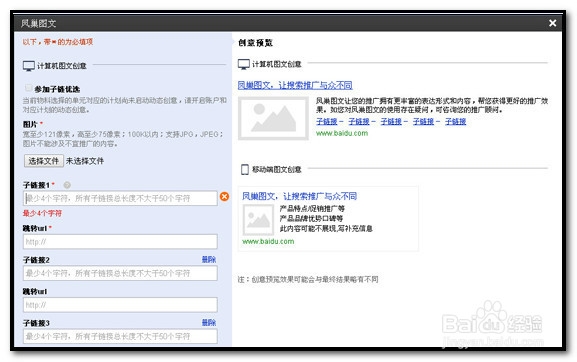Click the mobile phone icon beside 移动端图文创意
Screen dimensions: 577x362
tap(245, 170)
